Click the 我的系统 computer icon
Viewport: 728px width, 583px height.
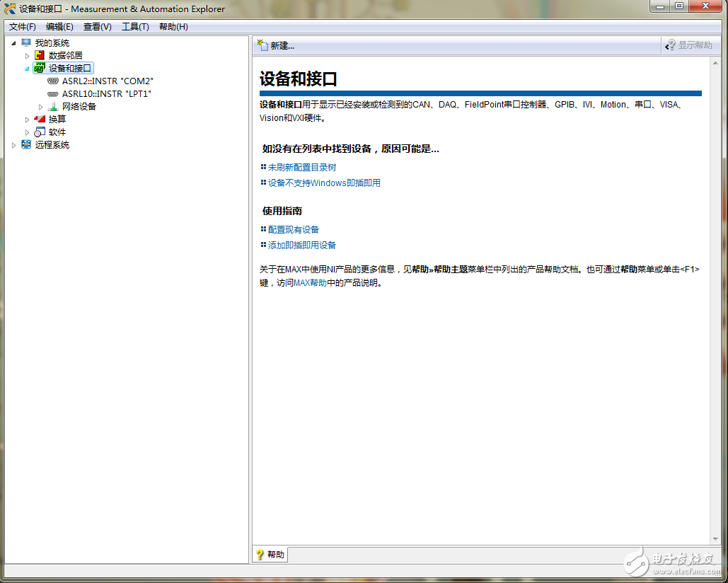click(x=26, y=42)
